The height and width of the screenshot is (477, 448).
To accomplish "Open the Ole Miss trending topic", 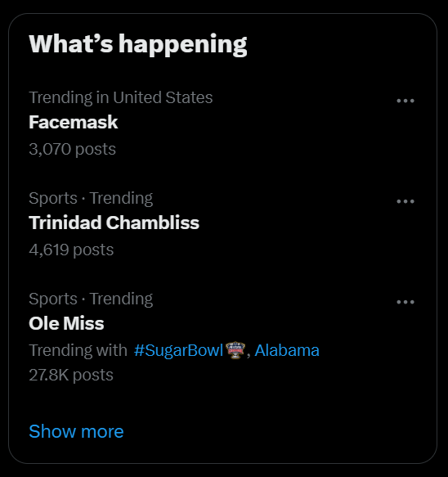I will click(66, 323).
